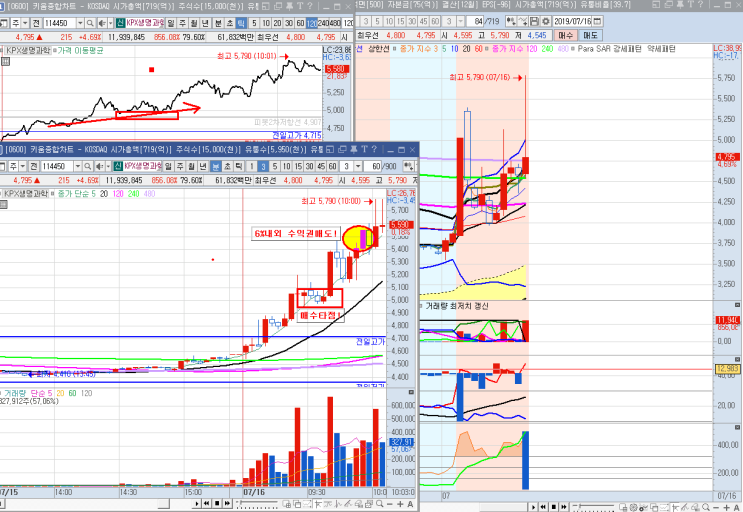Open stock code dropdown in front chart window
This screenshot has height=512, width=743.
78,166
